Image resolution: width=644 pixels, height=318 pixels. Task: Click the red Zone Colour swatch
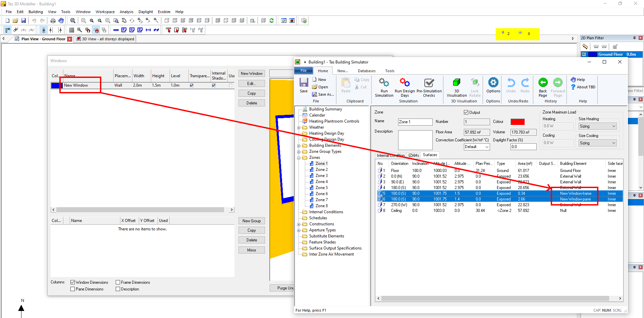click(517, 122)
